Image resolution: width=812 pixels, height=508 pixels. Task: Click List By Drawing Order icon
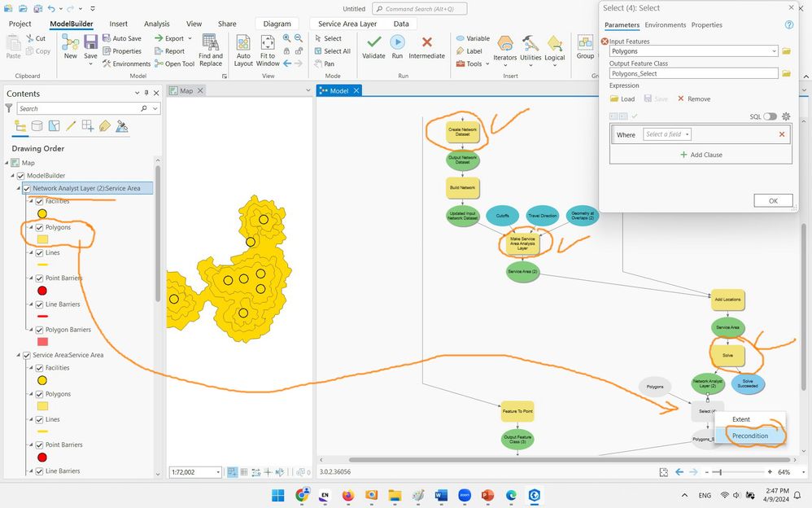tap(20, 126)
